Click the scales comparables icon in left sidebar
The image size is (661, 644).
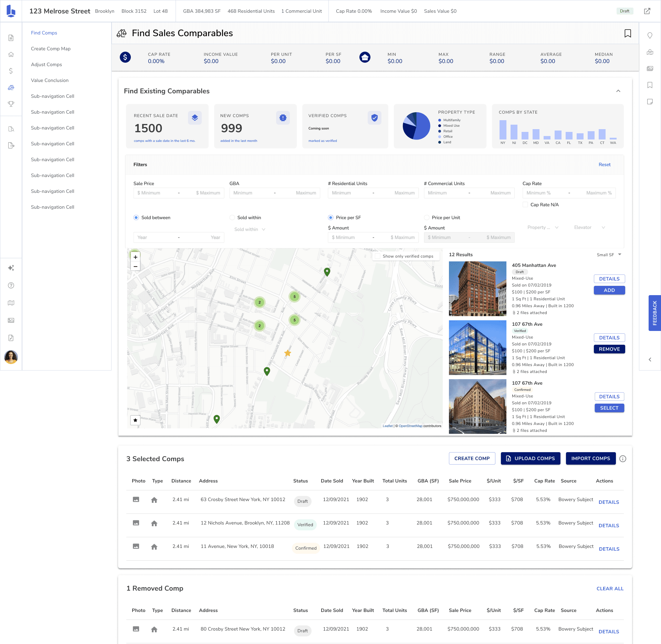click(x=11, y=87)
